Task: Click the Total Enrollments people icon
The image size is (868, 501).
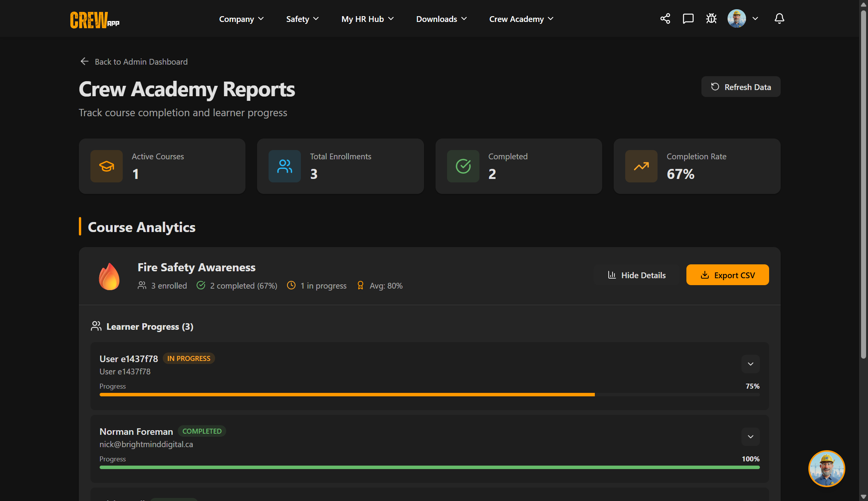Action: click(285, 166)
